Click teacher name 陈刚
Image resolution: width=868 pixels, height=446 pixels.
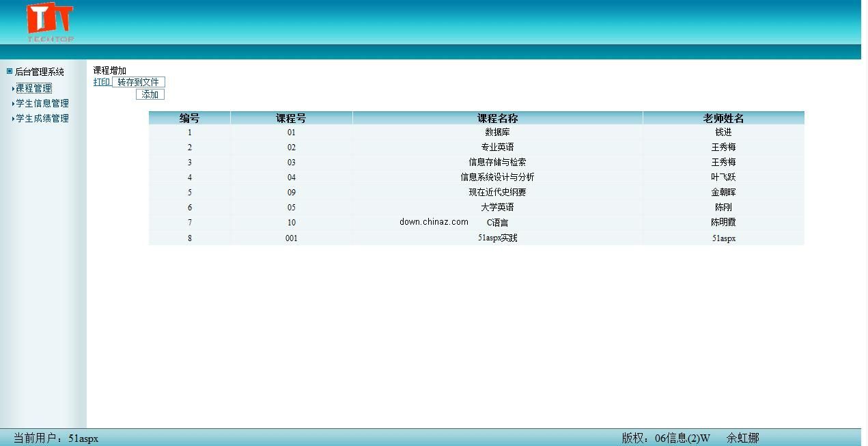point(724,208)
